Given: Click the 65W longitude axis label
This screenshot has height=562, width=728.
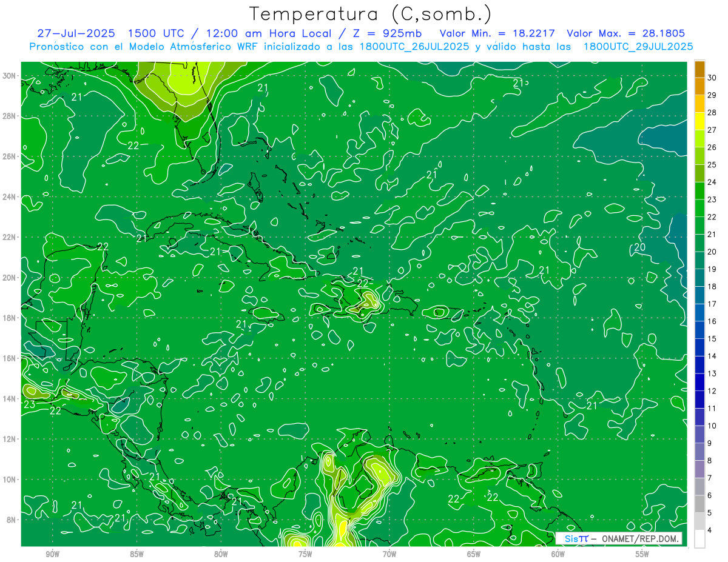Looking at the screenshot, I should tap(474, 554).
